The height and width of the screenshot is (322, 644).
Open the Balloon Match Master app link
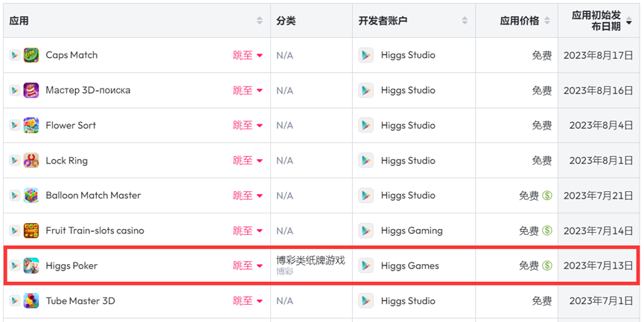pyautogui.click(x=93, y=196)
